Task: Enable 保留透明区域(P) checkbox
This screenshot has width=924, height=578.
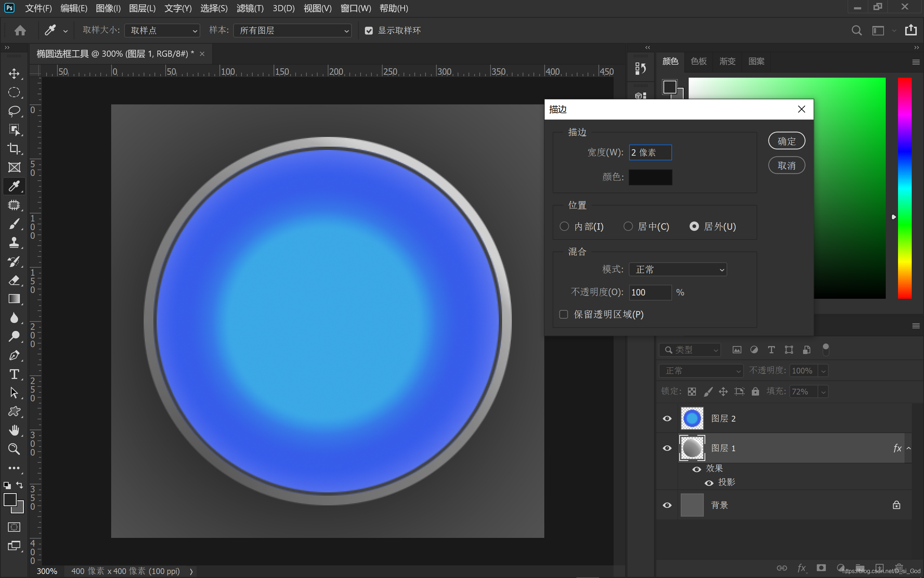Action: pos(563,314)
